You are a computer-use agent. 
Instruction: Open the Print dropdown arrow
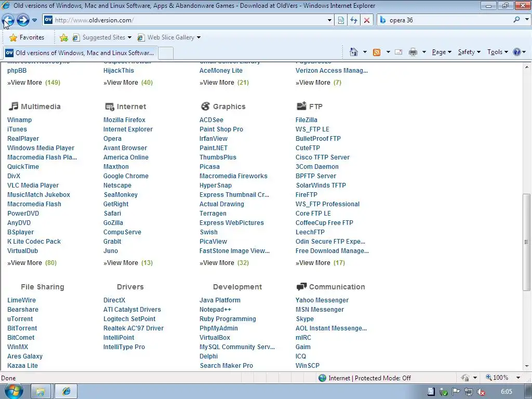(x=424, y=52)
